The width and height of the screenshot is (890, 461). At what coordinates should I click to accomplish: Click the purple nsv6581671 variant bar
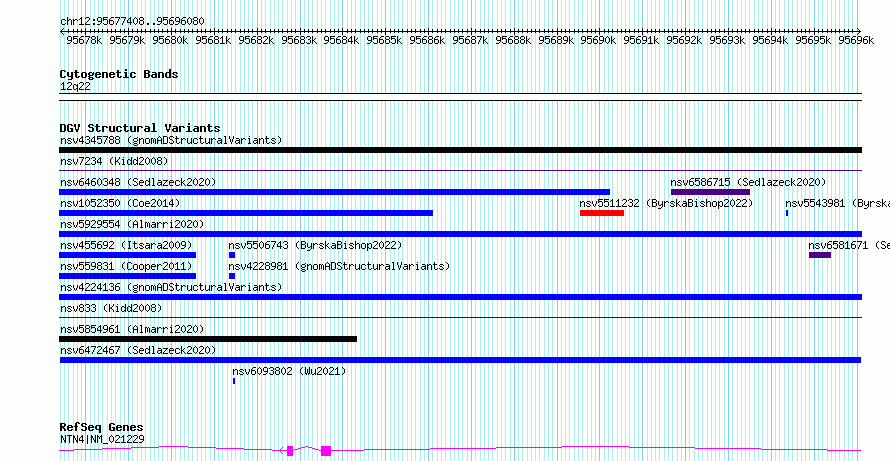pyautogui.click(x=820, y=255)
